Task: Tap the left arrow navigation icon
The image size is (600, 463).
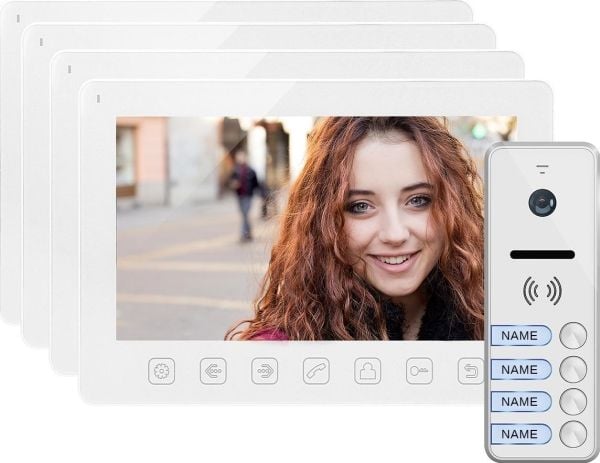Action: (x=213, y=371)
